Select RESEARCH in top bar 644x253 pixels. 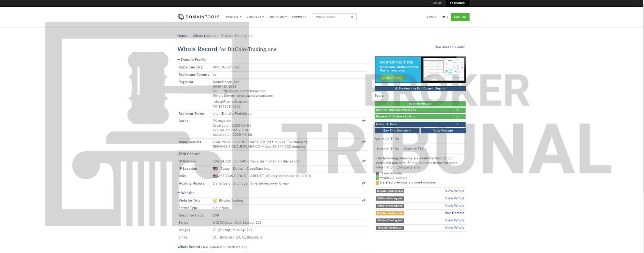(457, 3)
